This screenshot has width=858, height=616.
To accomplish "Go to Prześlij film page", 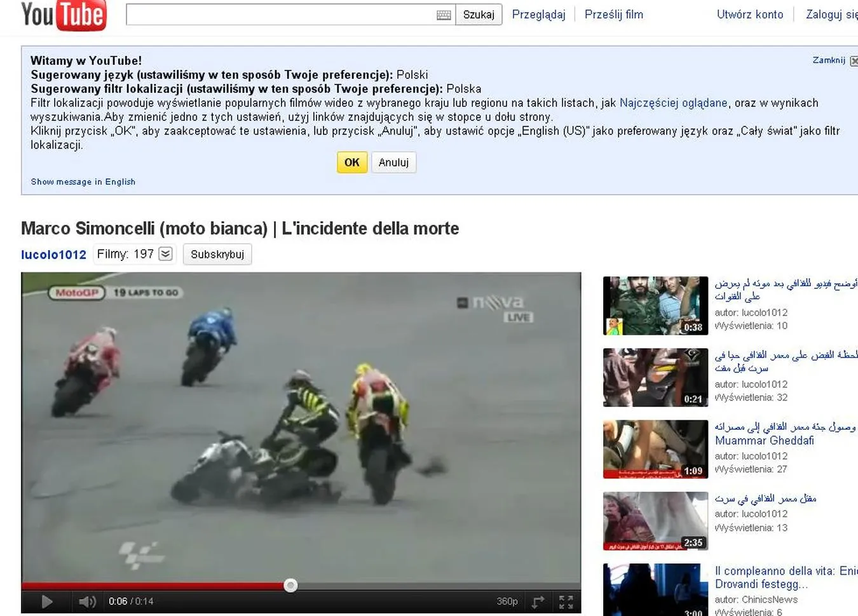I will coord(613,15).
